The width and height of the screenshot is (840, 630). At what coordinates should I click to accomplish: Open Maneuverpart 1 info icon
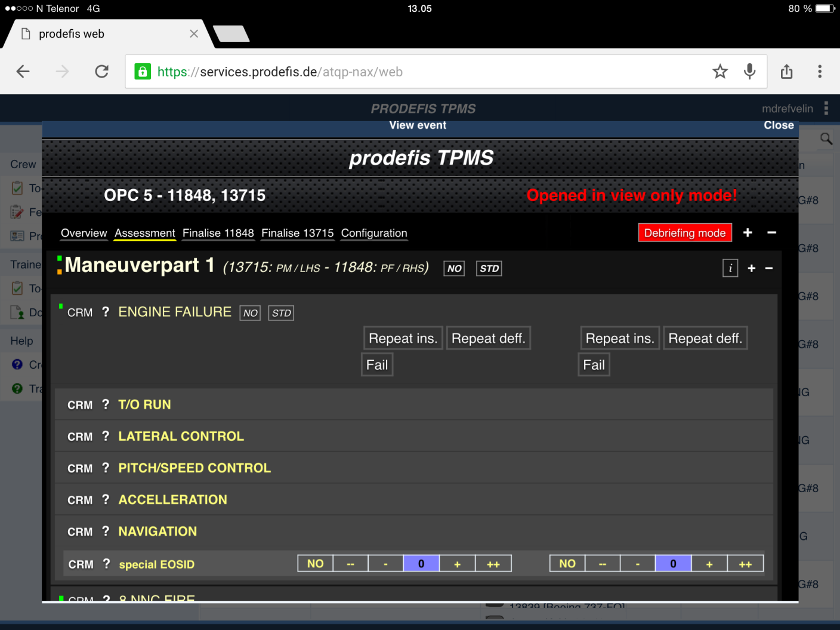coord(730,268)
